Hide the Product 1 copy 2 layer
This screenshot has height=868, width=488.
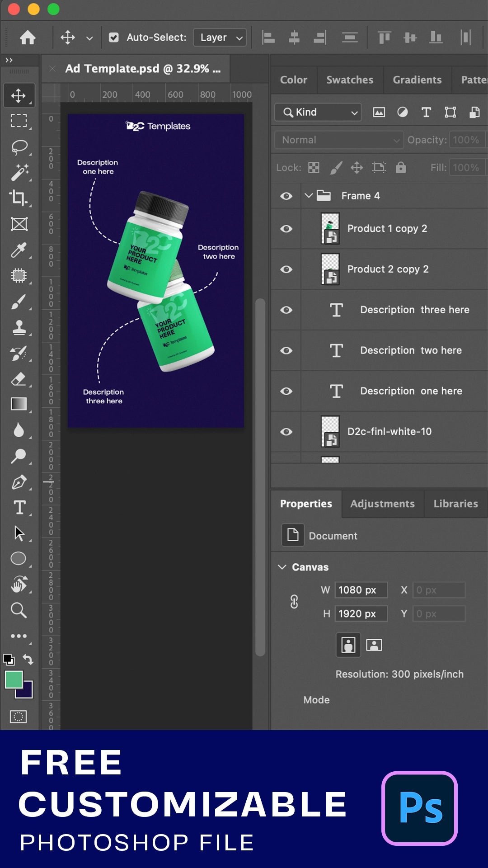click(286, 229)
